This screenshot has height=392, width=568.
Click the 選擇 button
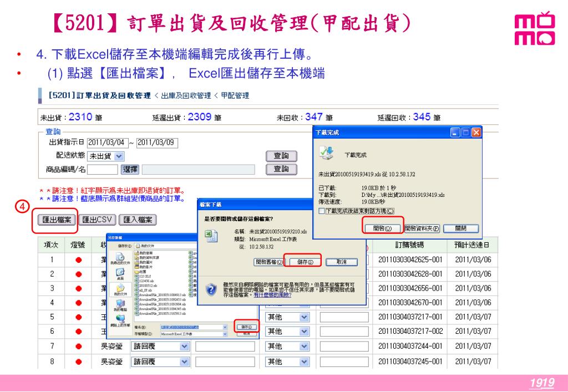pyautogui.click(x=130, y=169)
